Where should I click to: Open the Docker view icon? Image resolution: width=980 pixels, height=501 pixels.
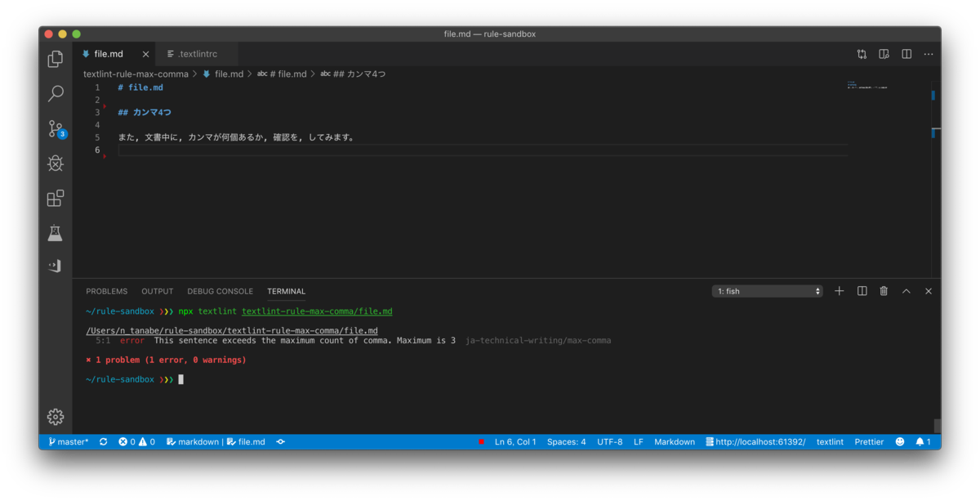tap(56, 266)
